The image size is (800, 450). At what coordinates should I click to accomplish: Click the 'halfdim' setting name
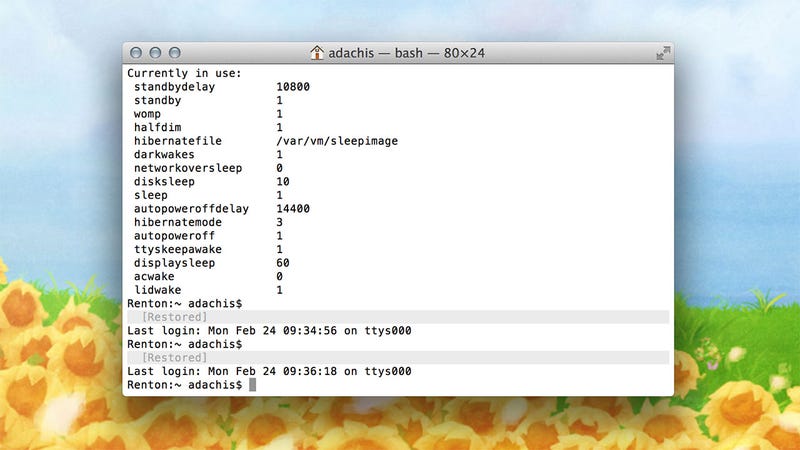158,128
